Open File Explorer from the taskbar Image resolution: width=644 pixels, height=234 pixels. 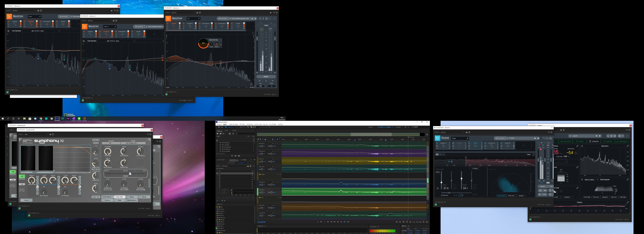click(24, 118)
